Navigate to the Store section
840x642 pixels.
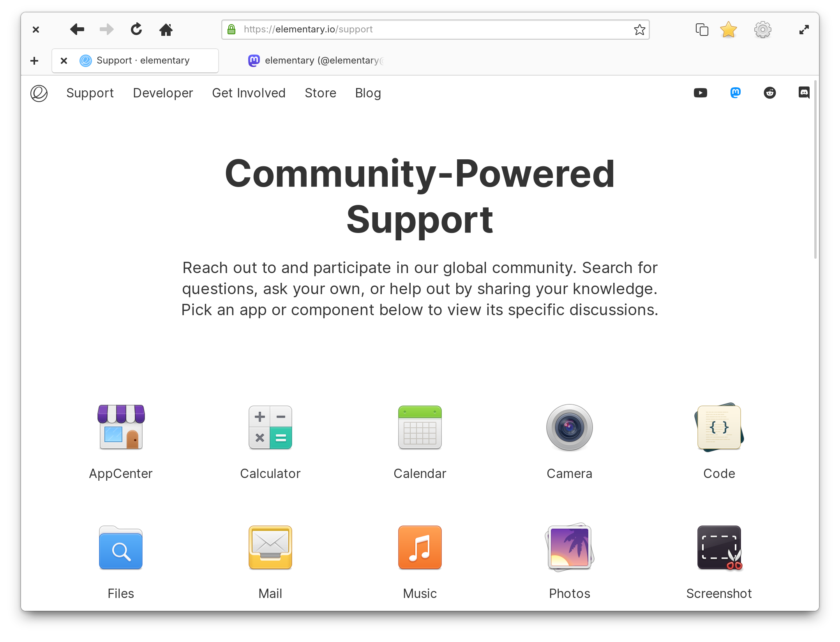[320, 93]
